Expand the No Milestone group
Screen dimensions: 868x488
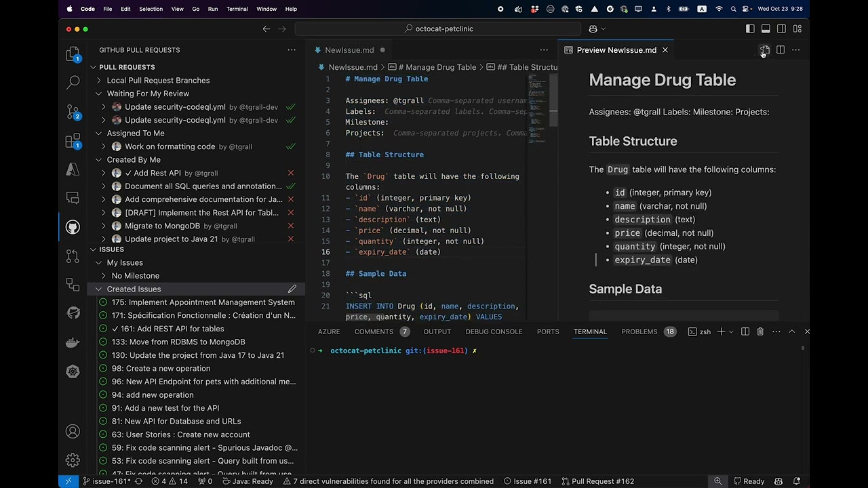[x=104, y=276]
